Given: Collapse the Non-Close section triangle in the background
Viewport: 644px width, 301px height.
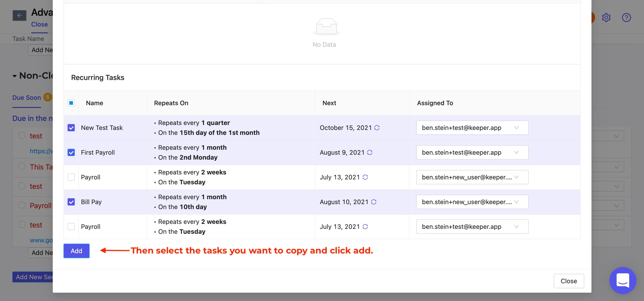Looking at the screenshot, I should (15, 76).
